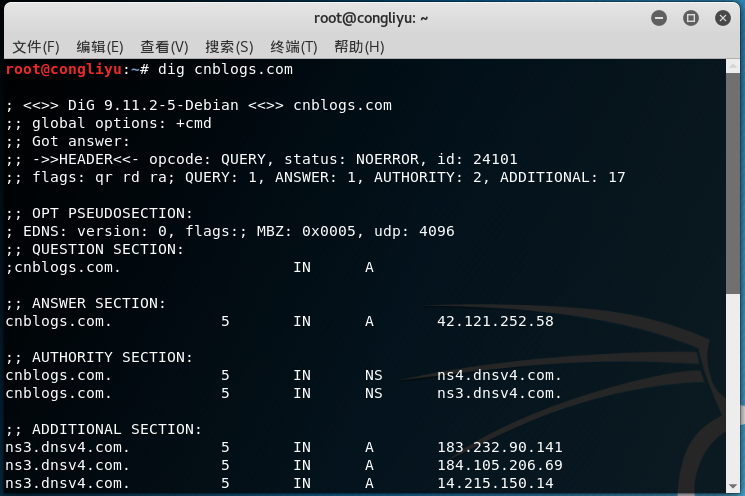Open the 终端(T) menu
Screen dimensions: 745x496
(294, 47)
